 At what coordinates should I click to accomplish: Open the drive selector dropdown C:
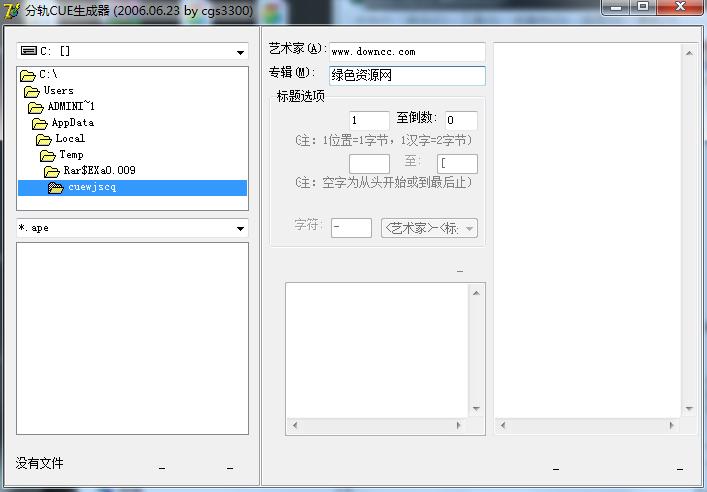point(132,51)
